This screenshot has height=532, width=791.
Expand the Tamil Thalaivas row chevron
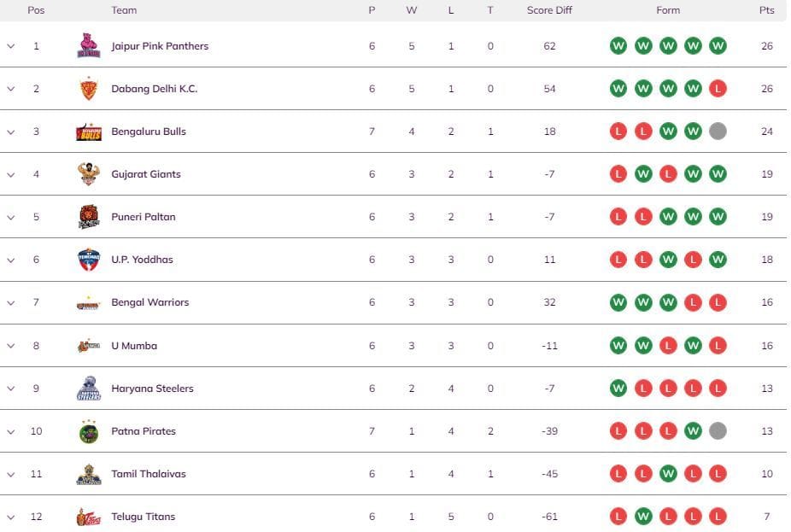pos(11,473)
